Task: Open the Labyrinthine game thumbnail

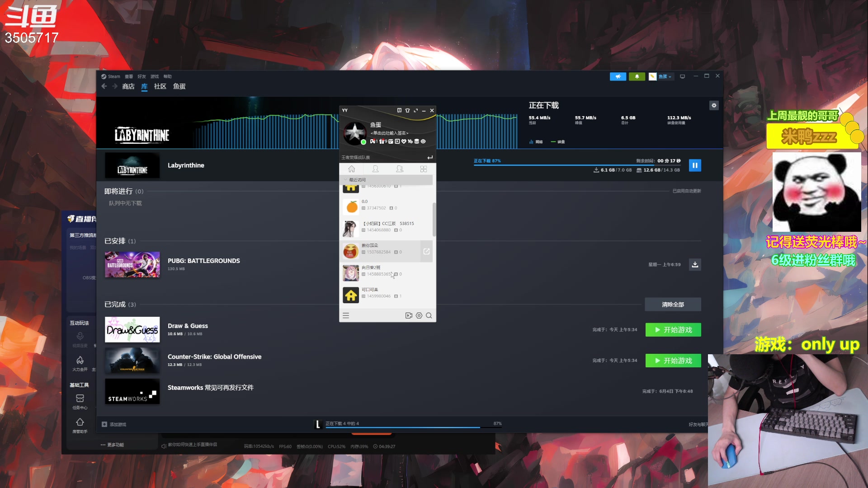Action: pos(132,165)
